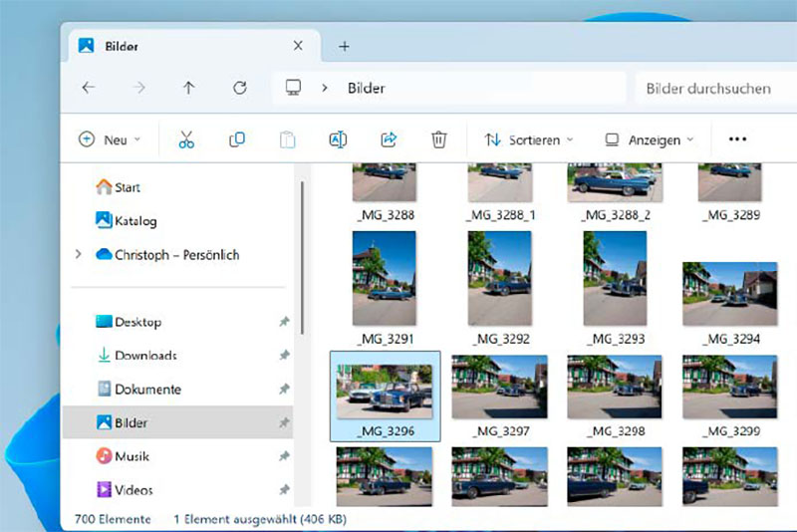
Task: Click the pin icon next to Downloads
Action: coord(284,356)
